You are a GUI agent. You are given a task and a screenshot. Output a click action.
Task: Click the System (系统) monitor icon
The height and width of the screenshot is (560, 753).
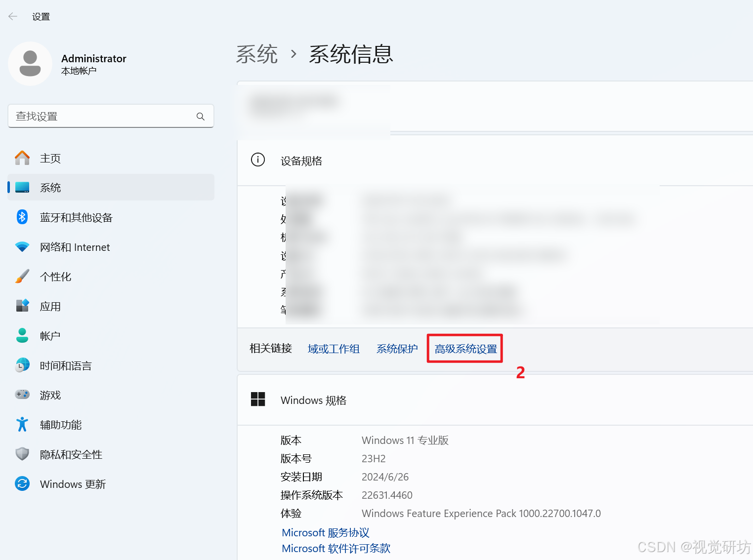click(x=22, y=188)
